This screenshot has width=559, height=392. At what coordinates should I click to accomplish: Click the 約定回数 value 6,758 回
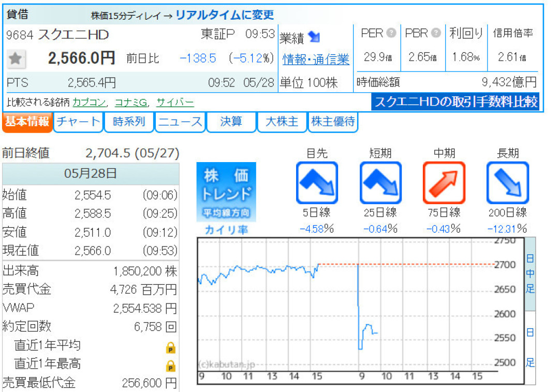tap(155, 327)
